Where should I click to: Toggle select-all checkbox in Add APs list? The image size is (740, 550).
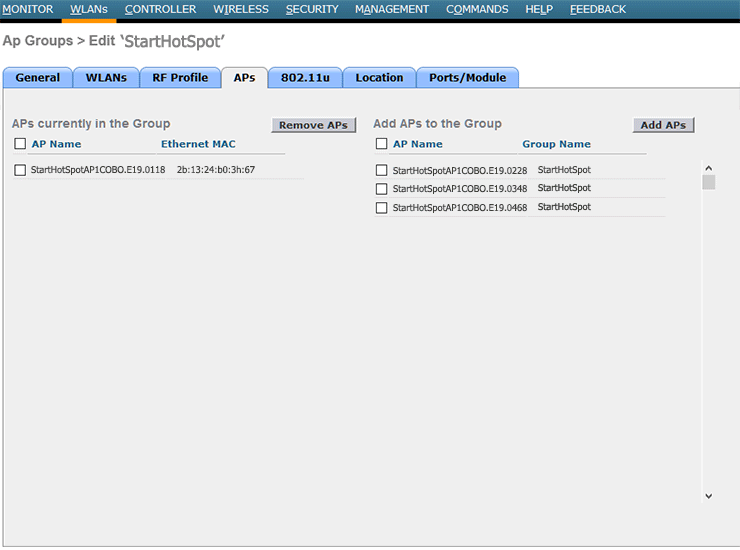coord(381,144)
